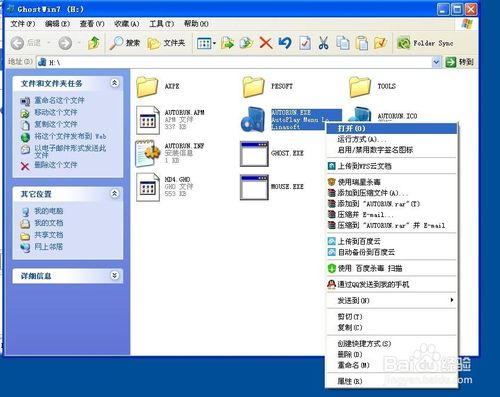Viewport: 500px width, 397px height.
Task: Select the MOUSE.EXE program icon
Action: pos(254,187)
